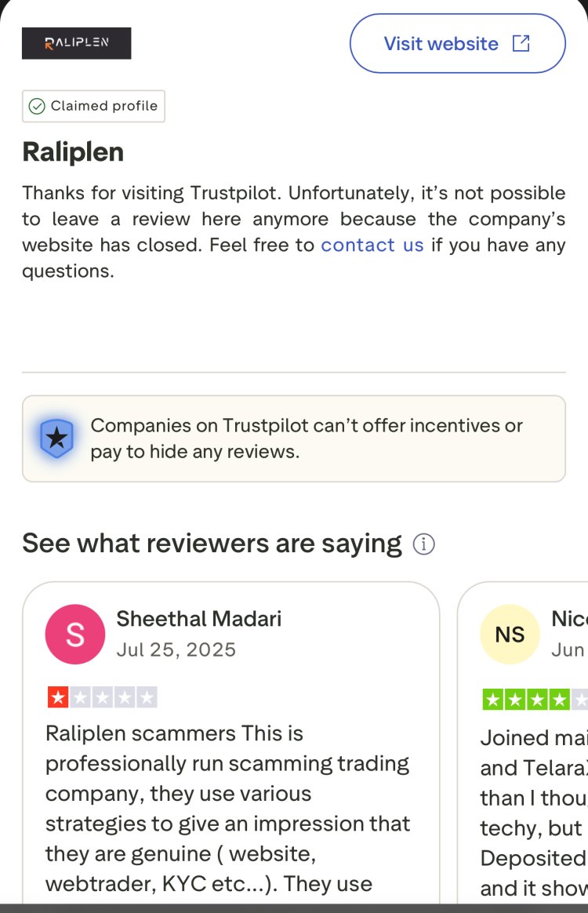Open Sheethal Madari's review card
This screenshot has width=588, height=913.
232,745
